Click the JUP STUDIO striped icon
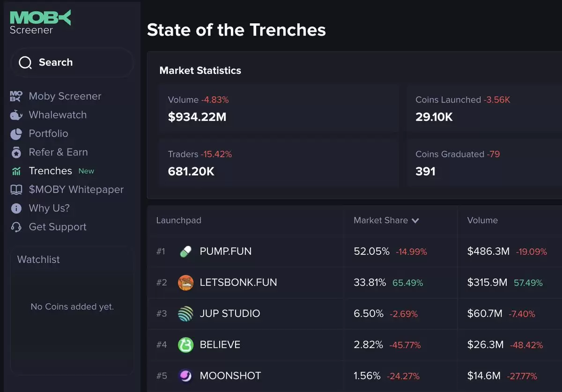 click(185, 314)
